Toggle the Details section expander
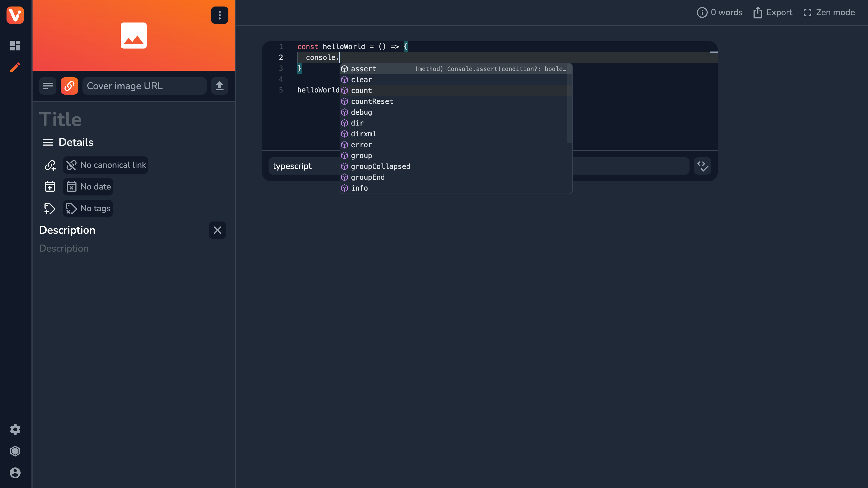 (48, 142)
